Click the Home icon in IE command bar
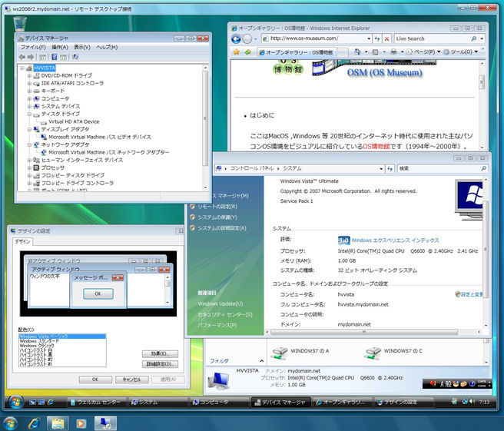The height and width of the screenshot is (431, 504). pyautogui.click(x=357, y=51)
